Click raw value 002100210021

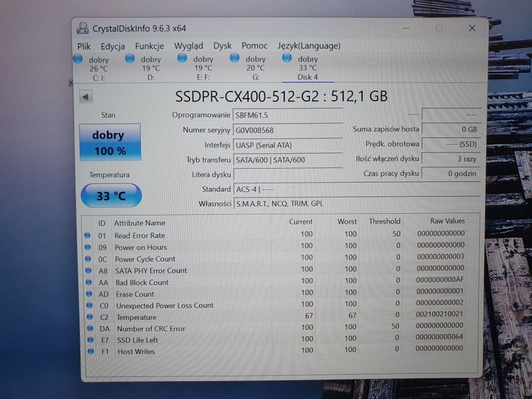[x=440, y=314]
